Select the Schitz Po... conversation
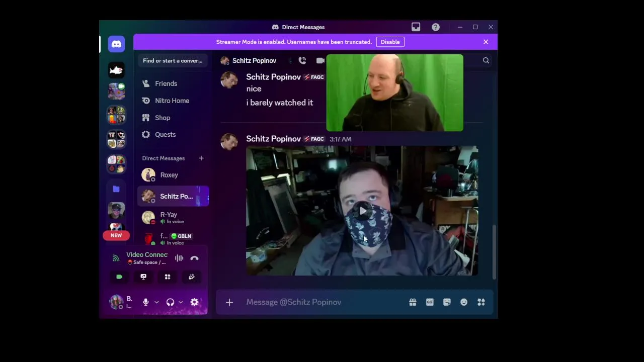644x362 pixels. click(x=173, y=196)
